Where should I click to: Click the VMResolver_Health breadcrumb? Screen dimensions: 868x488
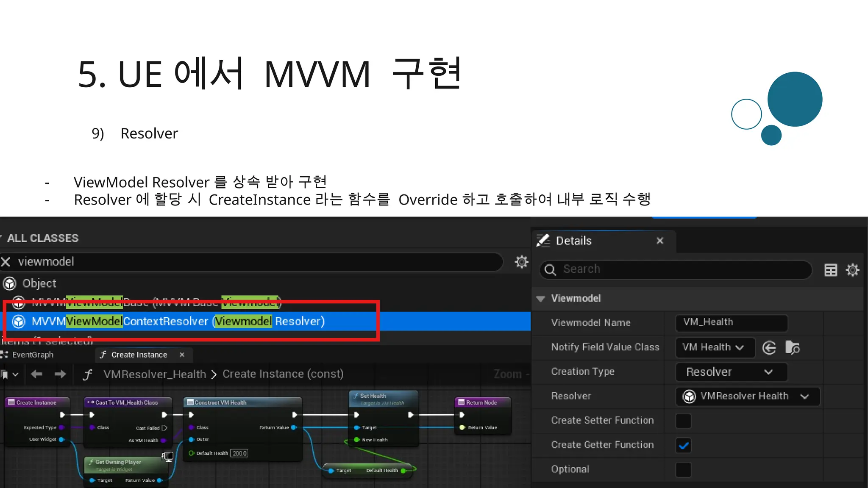click(155, 374)
